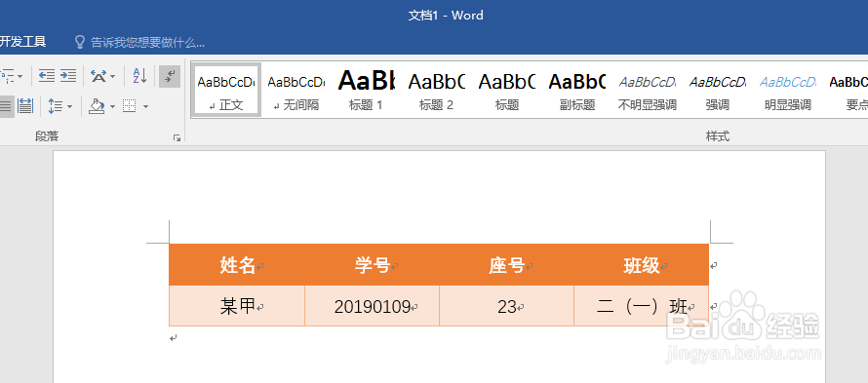This screenshot has width=868, height=383.
Task: Click the lightbulb Tell Me icon
Action: 80,42
